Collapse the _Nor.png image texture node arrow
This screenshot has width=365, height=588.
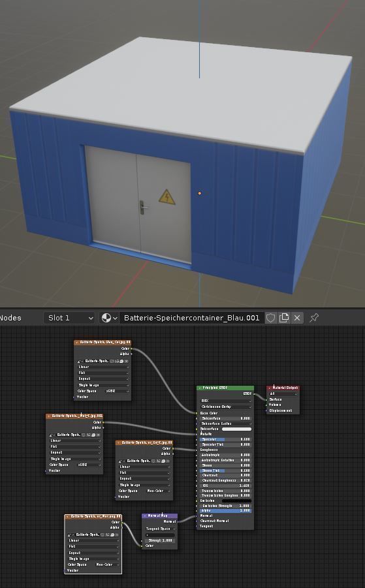click(x=67, y=517)
